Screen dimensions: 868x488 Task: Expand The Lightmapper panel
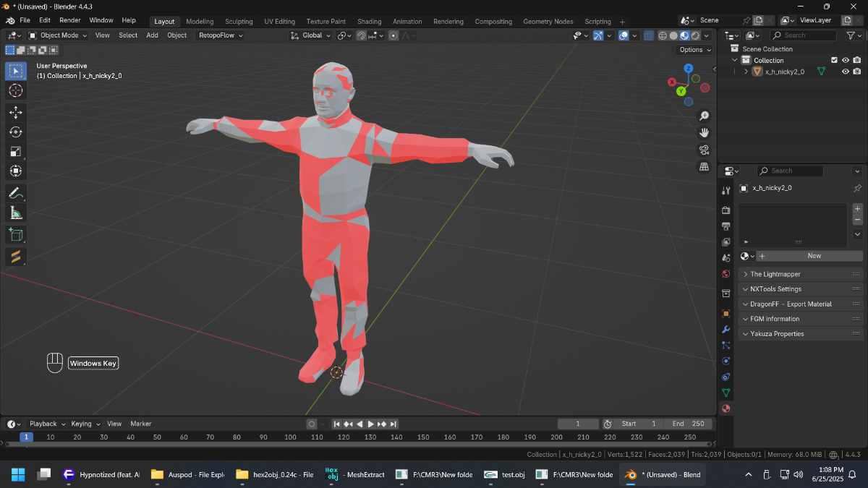(x=801, y=274)
